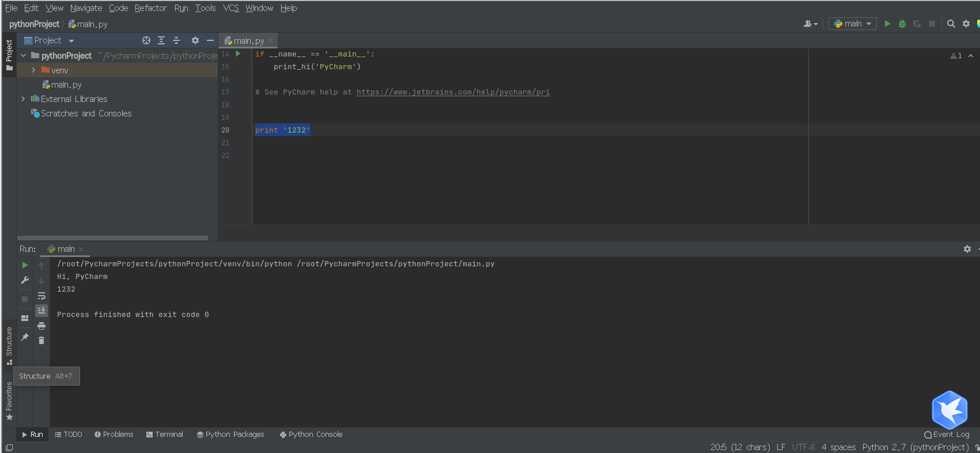980x453 pixels.
Task: Open the Terminal tool window
Action: 165,435
